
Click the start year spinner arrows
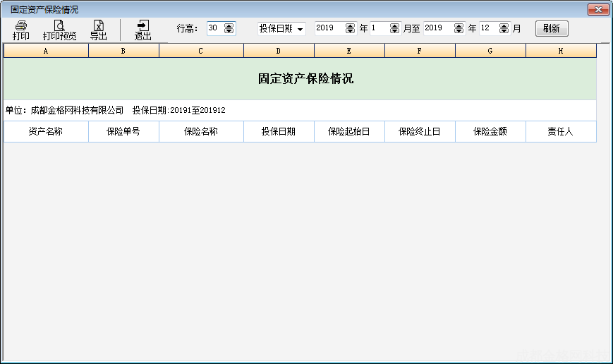point(351,28)
